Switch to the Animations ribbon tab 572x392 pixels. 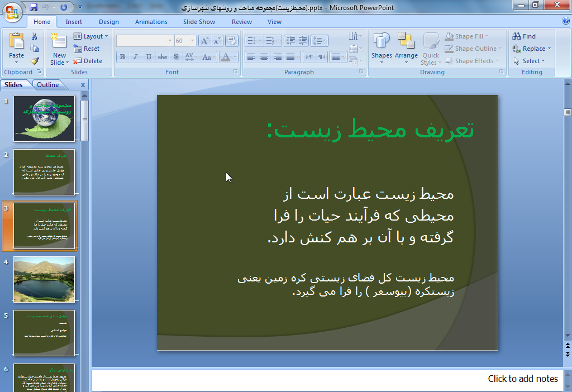[151, 22]
